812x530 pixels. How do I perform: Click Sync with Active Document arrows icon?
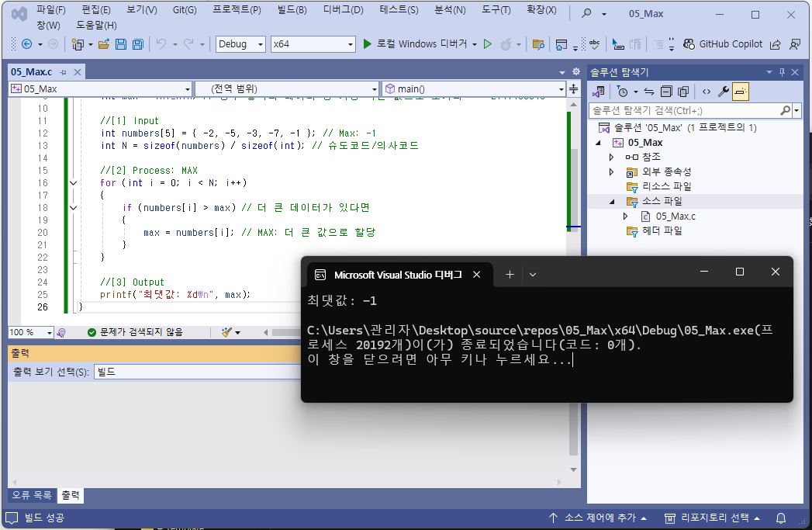[649, 92]
